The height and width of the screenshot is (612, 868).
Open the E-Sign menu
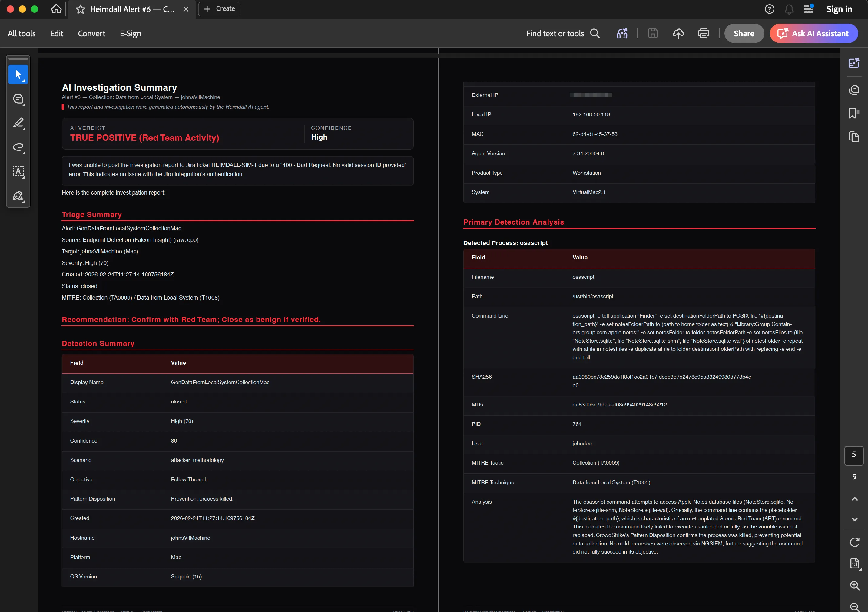pos(131,33)
